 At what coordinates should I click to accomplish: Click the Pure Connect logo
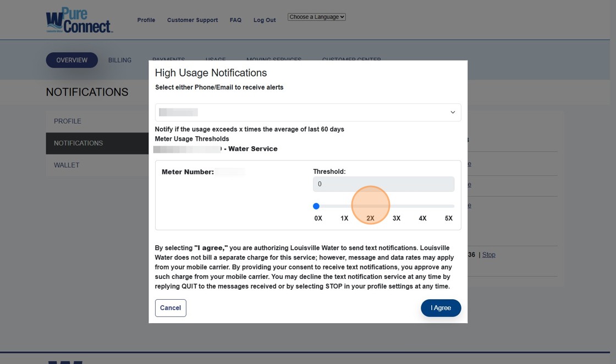79,20
